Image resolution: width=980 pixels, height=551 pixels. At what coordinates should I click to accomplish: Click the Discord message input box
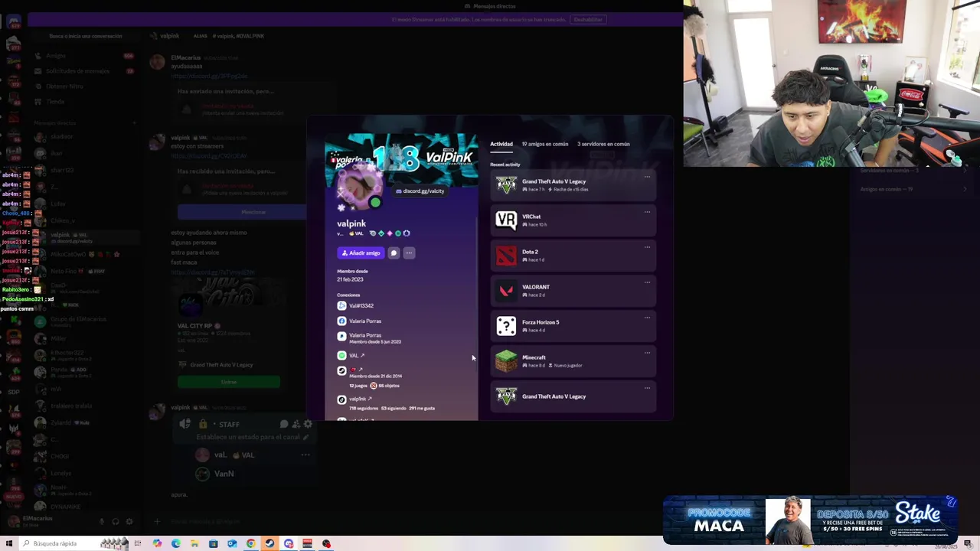(230, 522)
